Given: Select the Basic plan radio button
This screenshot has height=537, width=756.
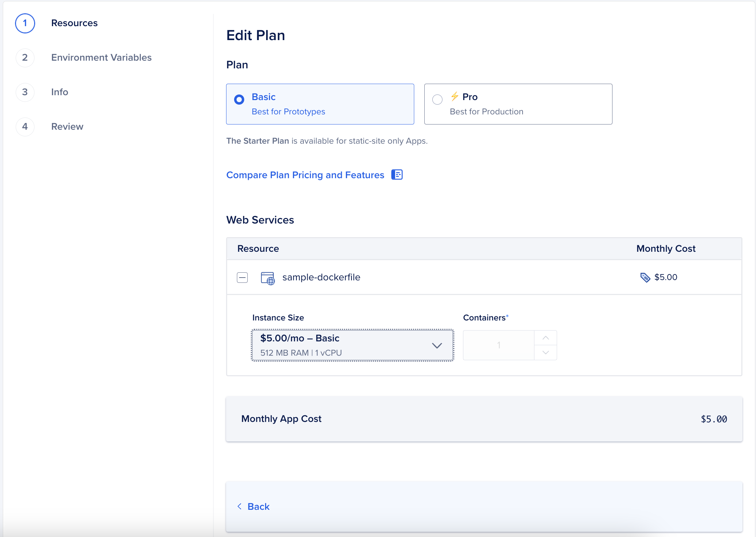Looking at the screenshot, I should click(239, 100).
